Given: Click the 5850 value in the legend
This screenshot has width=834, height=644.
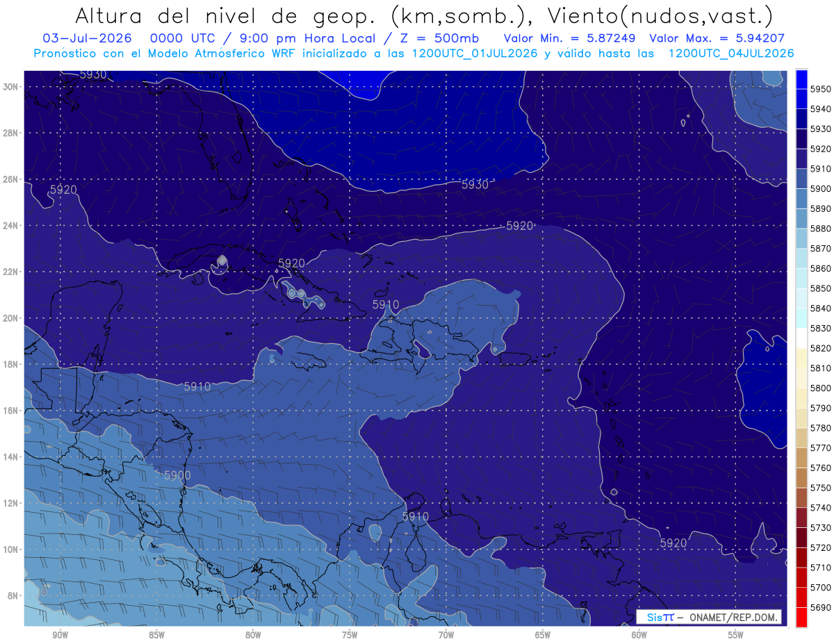Looking at the screenshot, I should click(821, 288).
